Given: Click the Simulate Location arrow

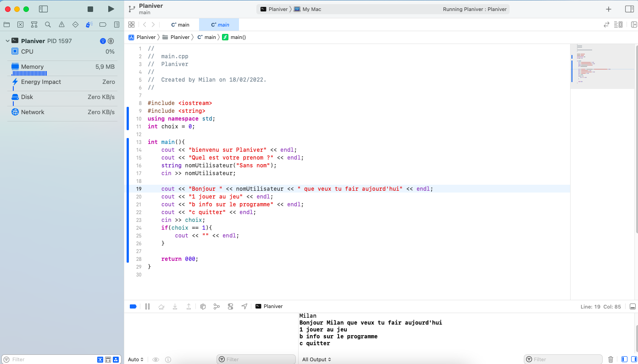Looking at the screenshot, I should click(x=244, y=306).
